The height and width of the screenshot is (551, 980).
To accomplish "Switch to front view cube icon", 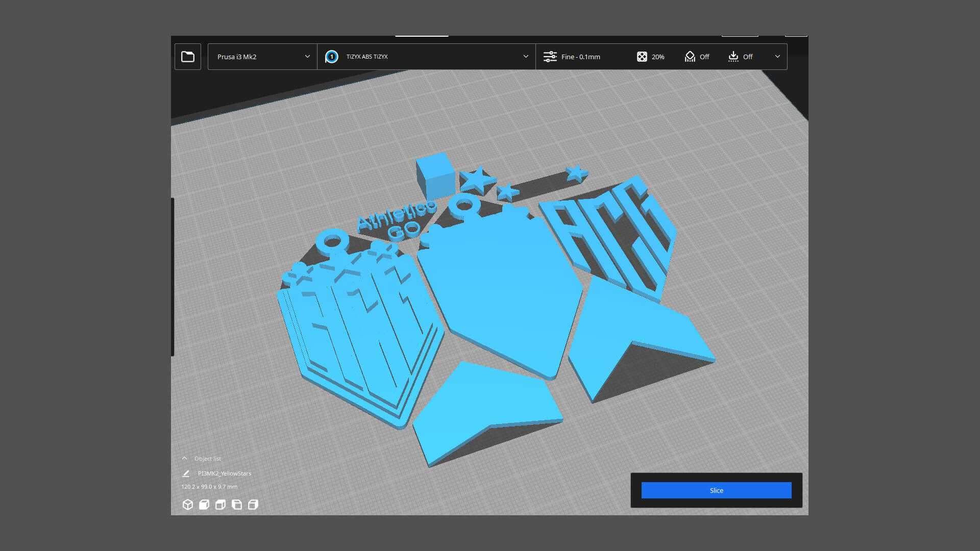I will 204,505.
